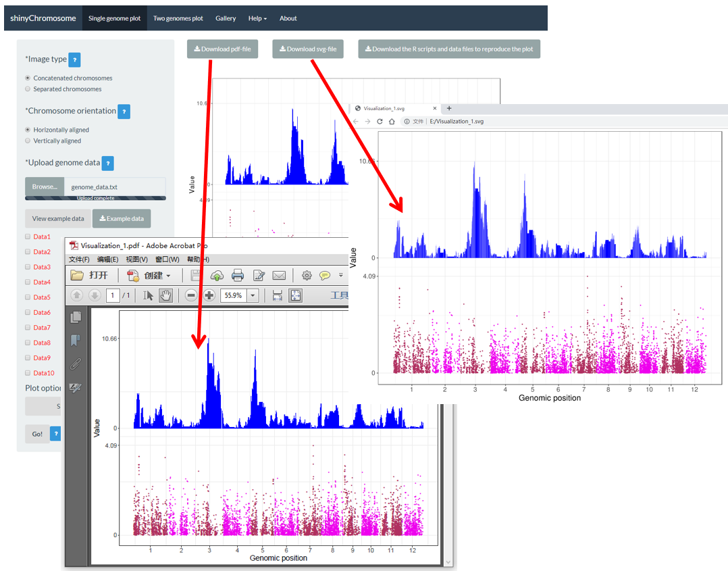The image size is (728, 571).
Task: Check the Data1 checkbox
Action: pos(28,237)
